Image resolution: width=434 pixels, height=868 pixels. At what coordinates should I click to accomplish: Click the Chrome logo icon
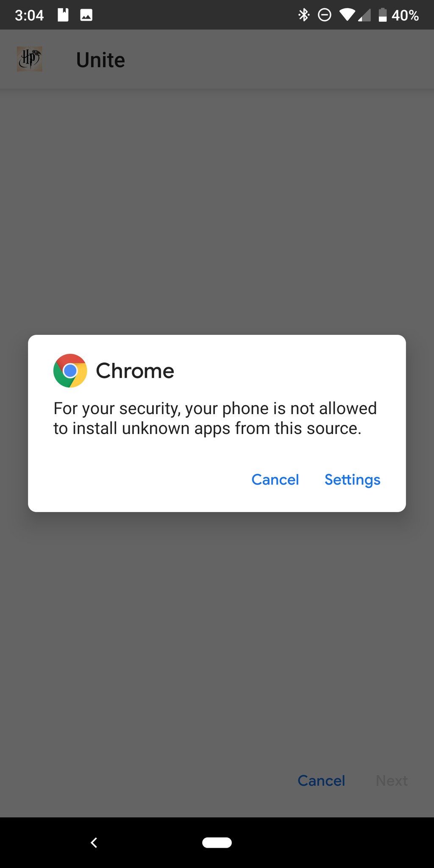point(70,371)
